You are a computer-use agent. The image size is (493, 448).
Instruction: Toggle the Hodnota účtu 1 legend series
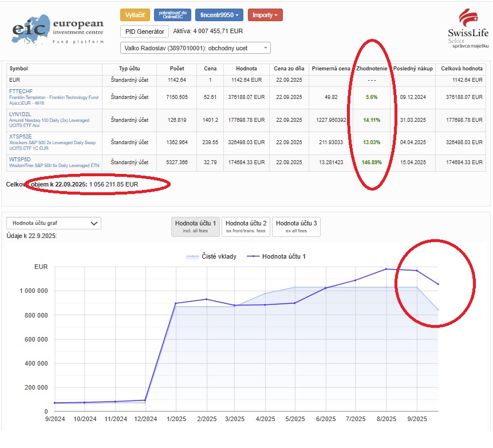click(276, 256)
